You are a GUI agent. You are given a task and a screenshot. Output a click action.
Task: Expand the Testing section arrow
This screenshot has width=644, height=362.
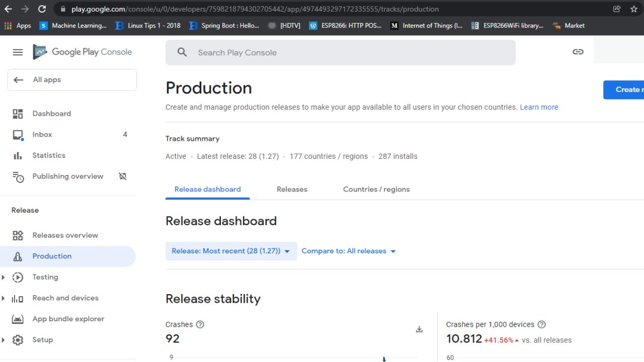click(x=4, y=278)
